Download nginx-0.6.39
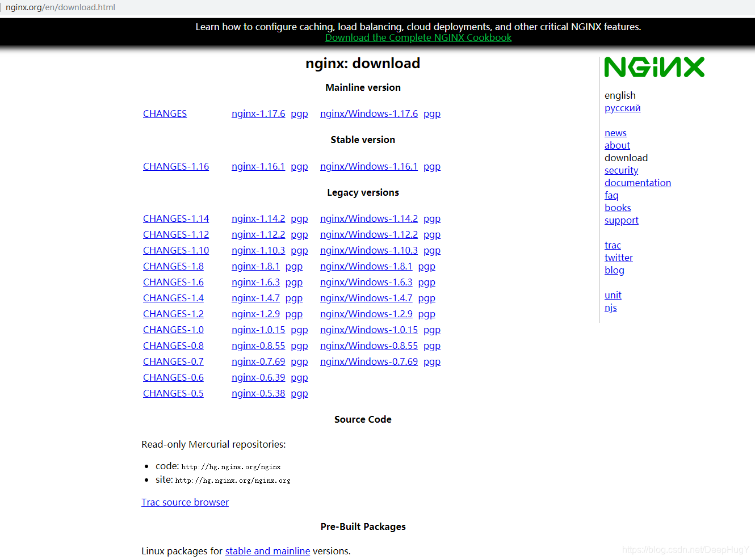This screenshot has height=560, width=755. 258,377
